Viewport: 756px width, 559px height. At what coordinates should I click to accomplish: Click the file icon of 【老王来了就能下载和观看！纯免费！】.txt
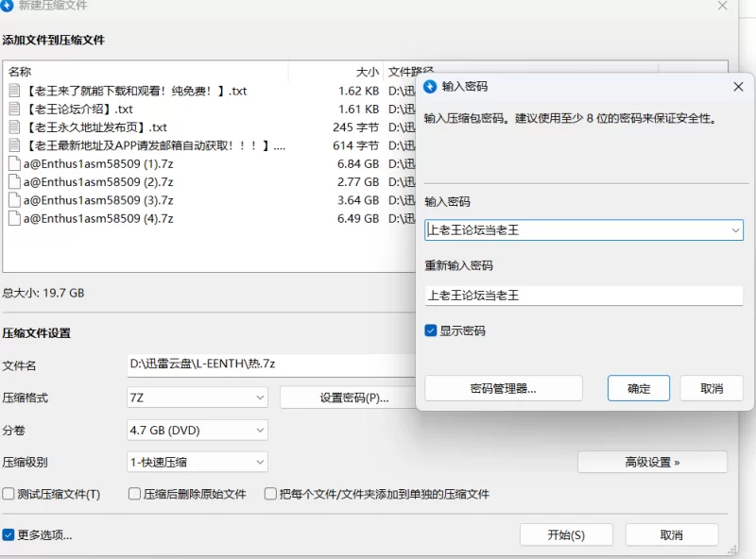14,91
